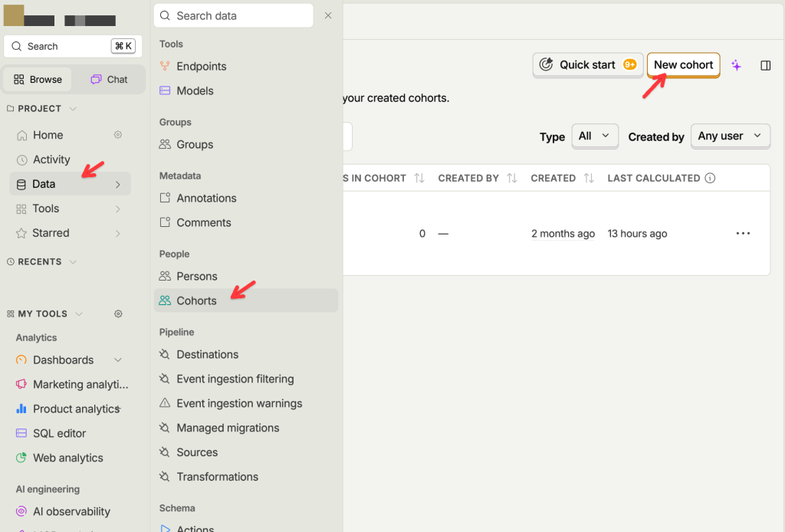This screenshot has height=532, width=785.
Task: Open the Quick start button
Action: pyautogui.click(x=588, y=65)
